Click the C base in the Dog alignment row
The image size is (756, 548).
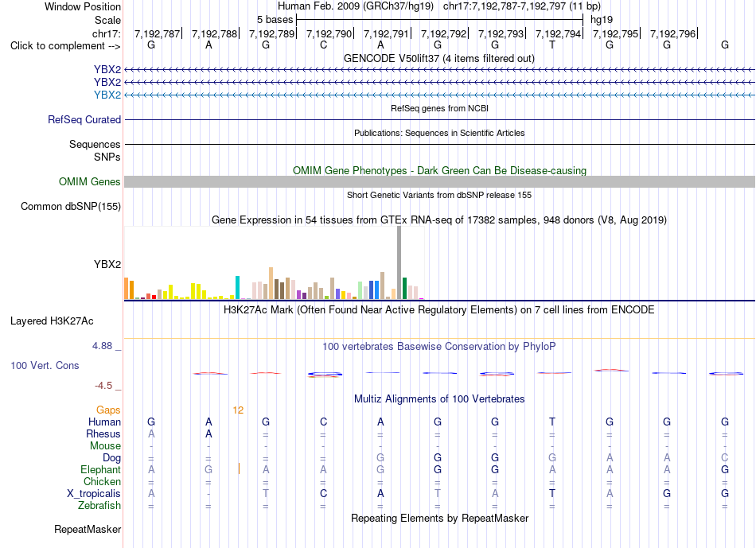(725, 457)
